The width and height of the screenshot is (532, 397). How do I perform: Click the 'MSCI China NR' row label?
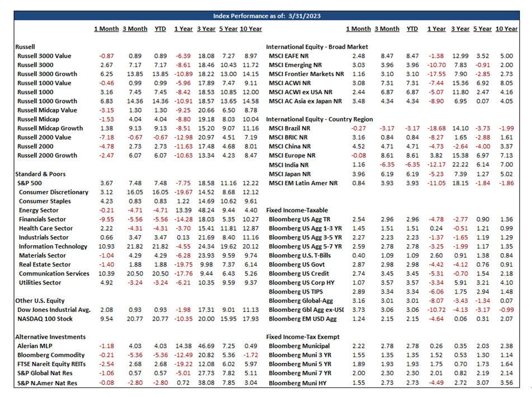[289, 146]
